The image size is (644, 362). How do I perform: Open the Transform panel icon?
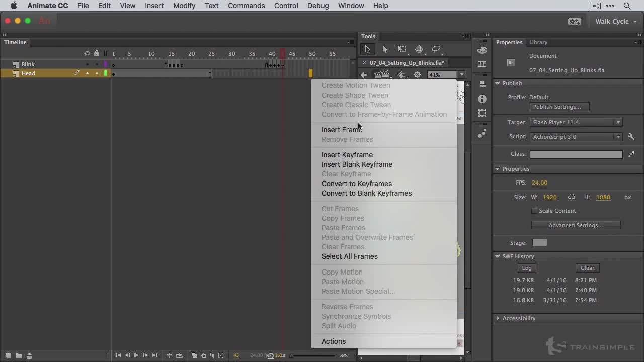[x=482, y=113]
